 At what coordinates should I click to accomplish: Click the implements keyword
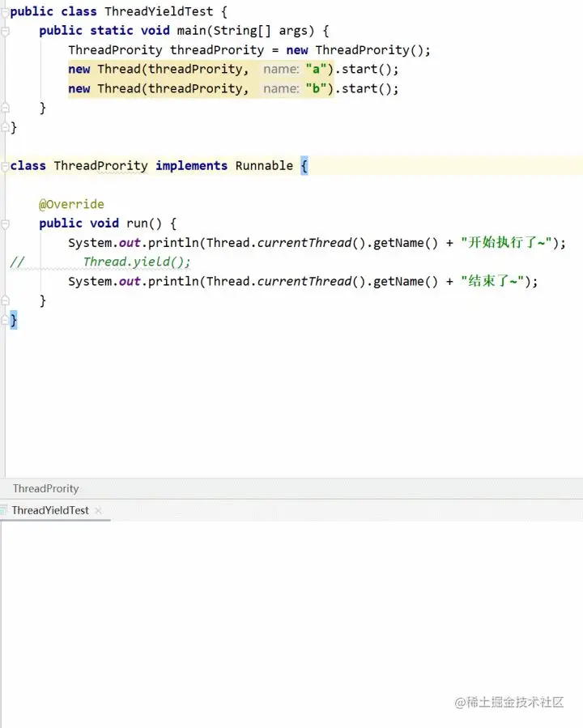coord(191,166)
